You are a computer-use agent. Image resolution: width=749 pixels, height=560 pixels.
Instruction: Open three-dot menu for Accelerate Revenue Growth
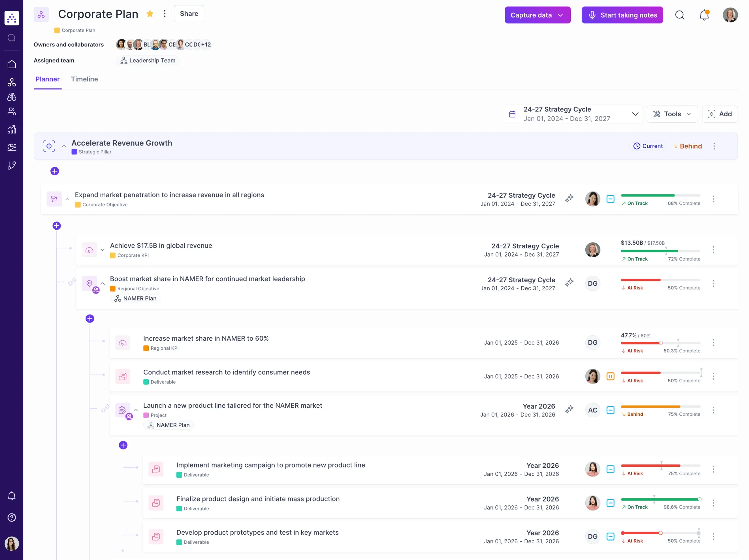click(714, 146)
